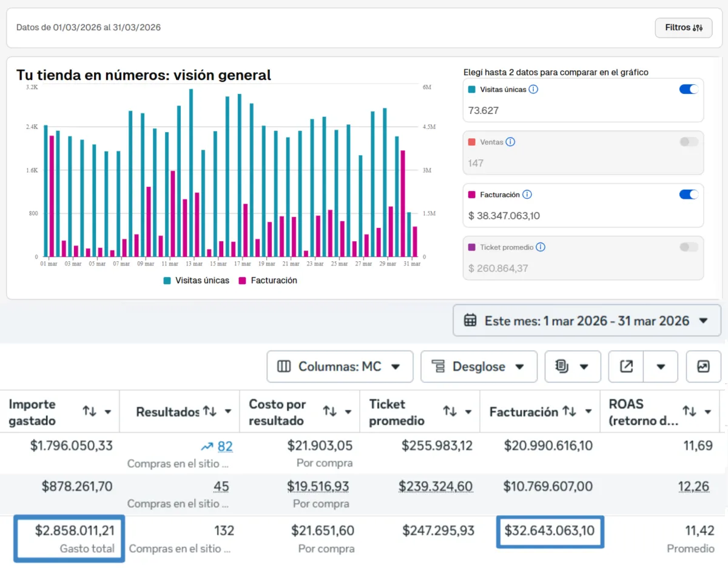Click info icon next to Visitas únicas
The height and width of the screenshot is (568, 728).
tap(533, 89)
